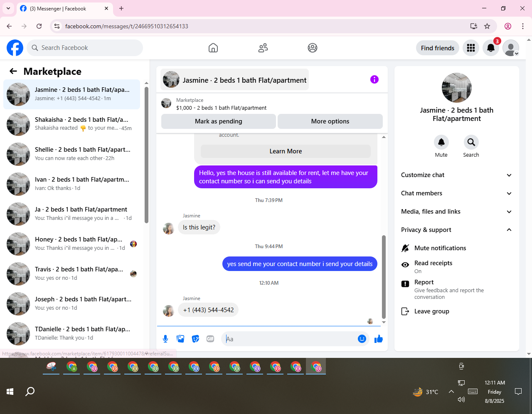Choose a sticker
The image size is (532, 414).
point(195,339)
